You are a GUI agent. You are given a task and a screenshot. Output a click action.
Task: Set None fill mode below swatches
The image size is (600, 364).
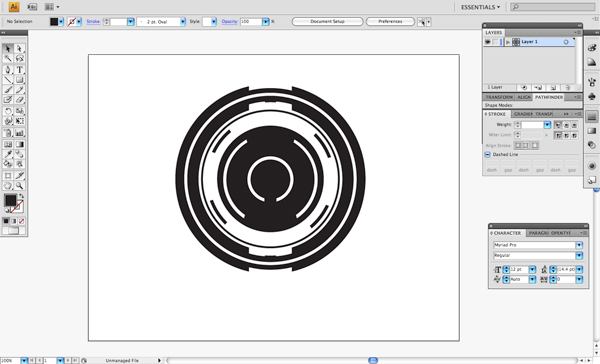point(21,221)
